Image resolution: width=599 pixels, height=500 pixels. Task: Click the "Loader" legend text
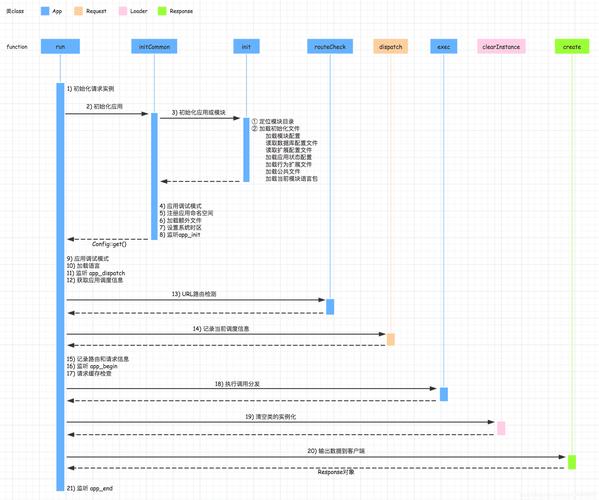[x=139, y=11]
